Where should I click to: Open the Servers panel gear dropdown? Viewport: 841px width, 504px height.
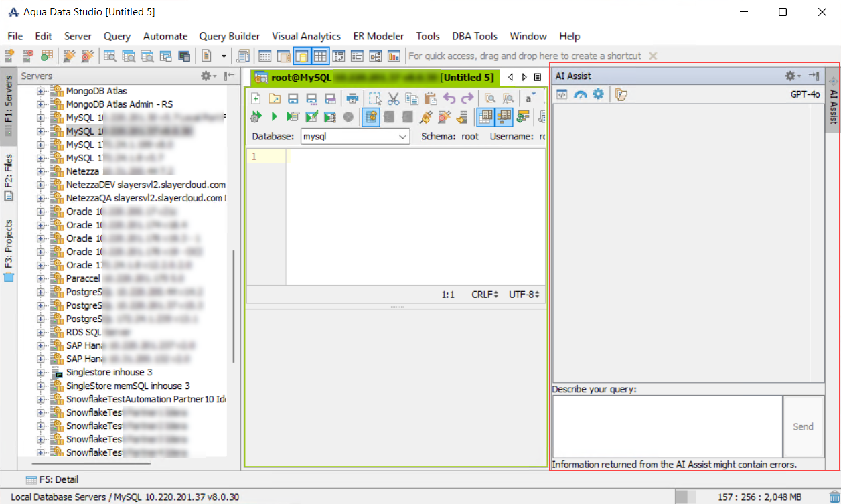point(209,76)
